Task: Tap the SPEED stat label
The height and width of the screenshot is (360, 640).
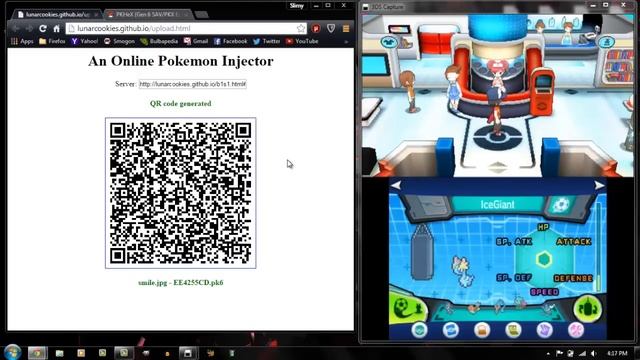Action: tap(544, 292)
